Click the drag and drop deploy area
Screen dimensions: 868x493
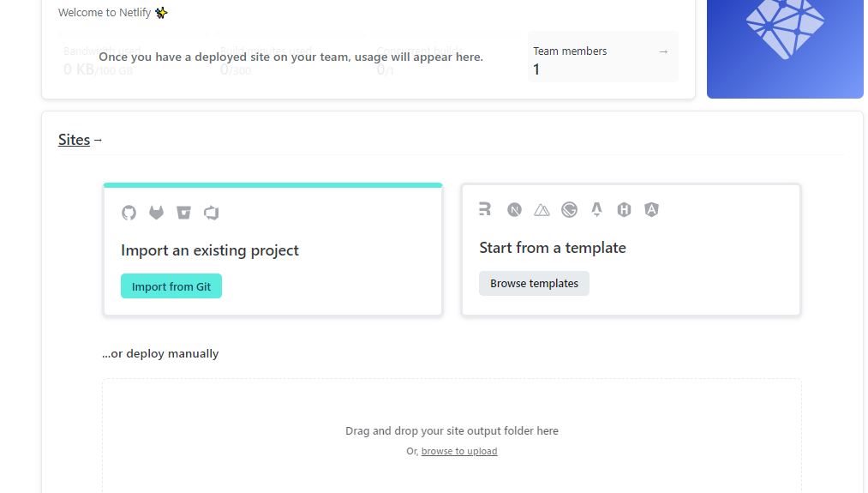(452, 436)
